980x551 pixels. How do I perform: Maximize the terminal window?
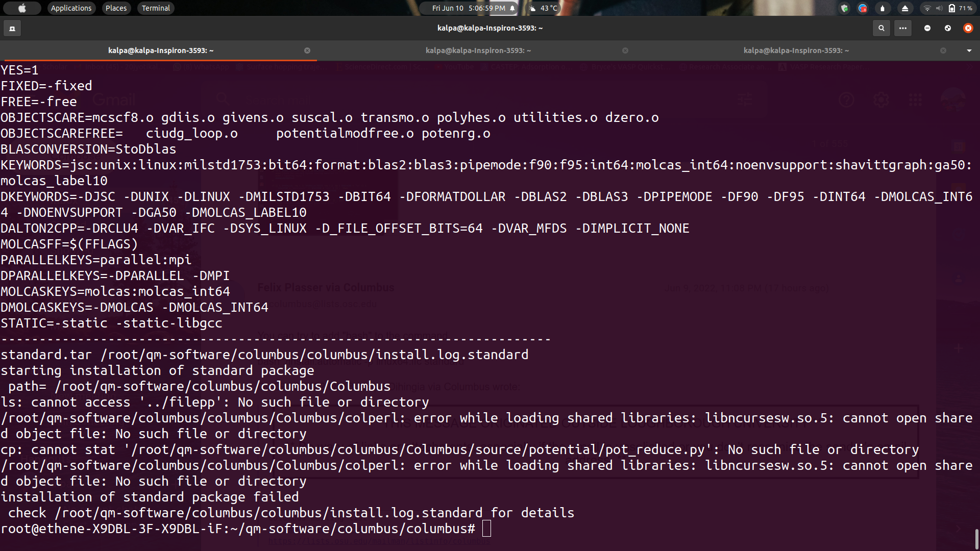(x=948, y=28)
